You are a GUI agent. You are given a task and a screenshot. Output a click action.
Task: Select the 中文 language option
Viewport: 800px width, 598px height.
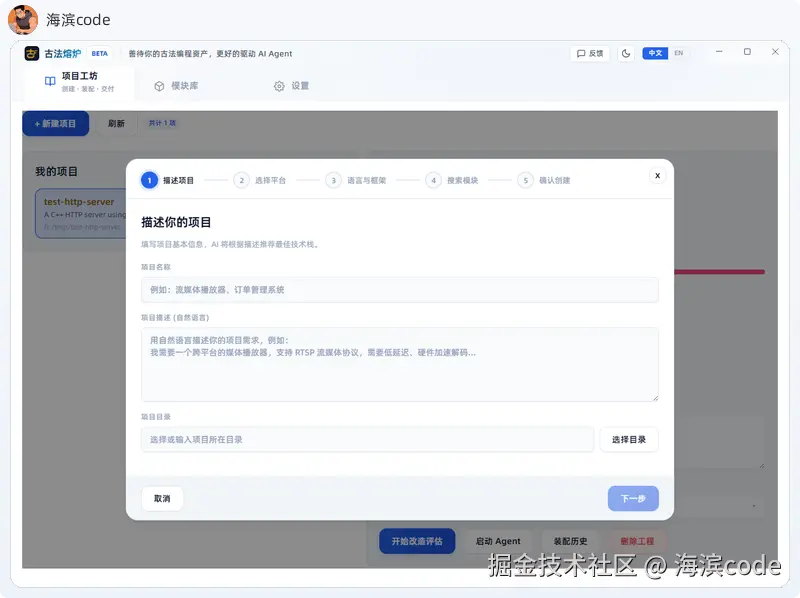point(654,53)
